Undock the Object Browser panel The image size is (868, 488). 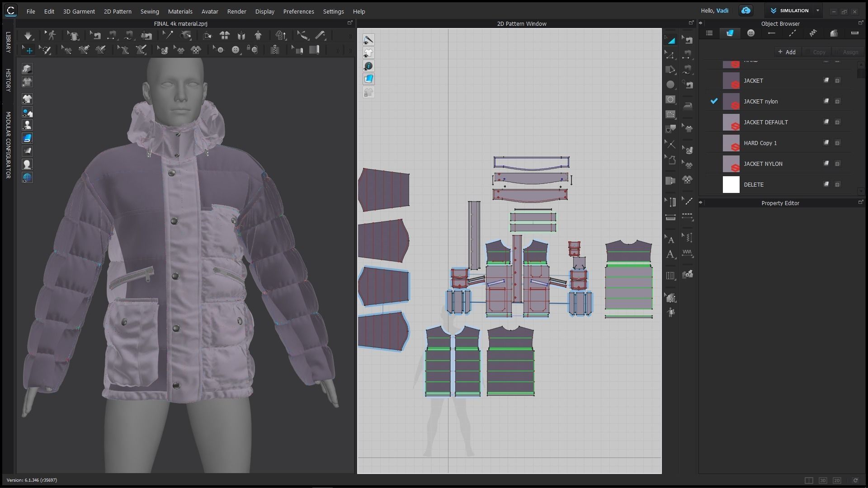pos(860,23)
